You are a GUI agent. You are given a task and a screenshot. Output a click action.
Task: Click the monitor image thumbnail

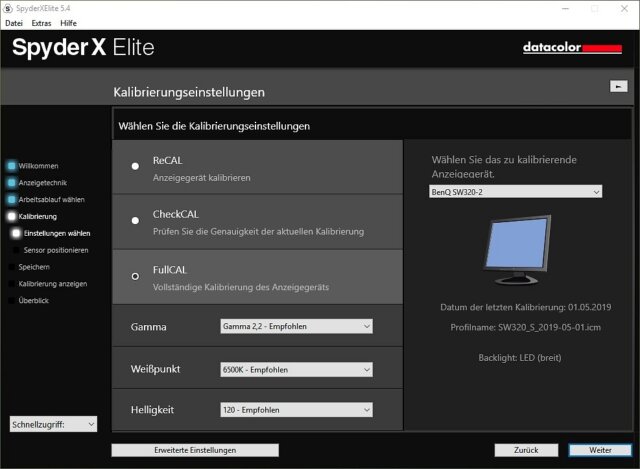pyautogui.click(x=518, y=249)
